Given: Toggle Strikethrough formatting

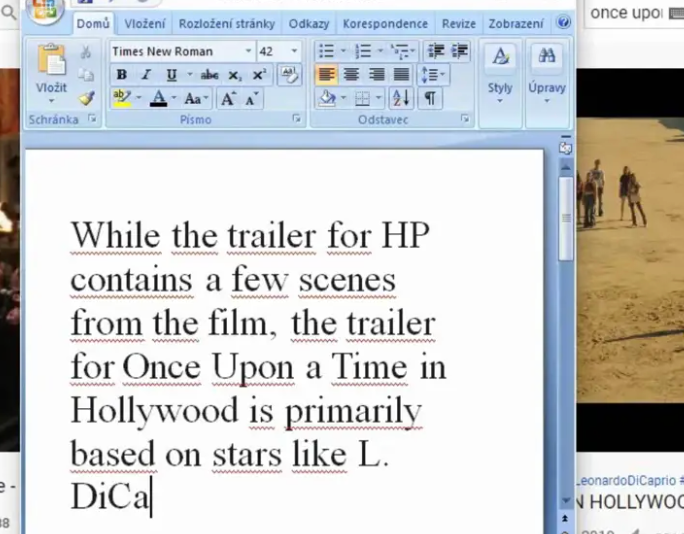Looking at the screenshot, I should 209,75.
